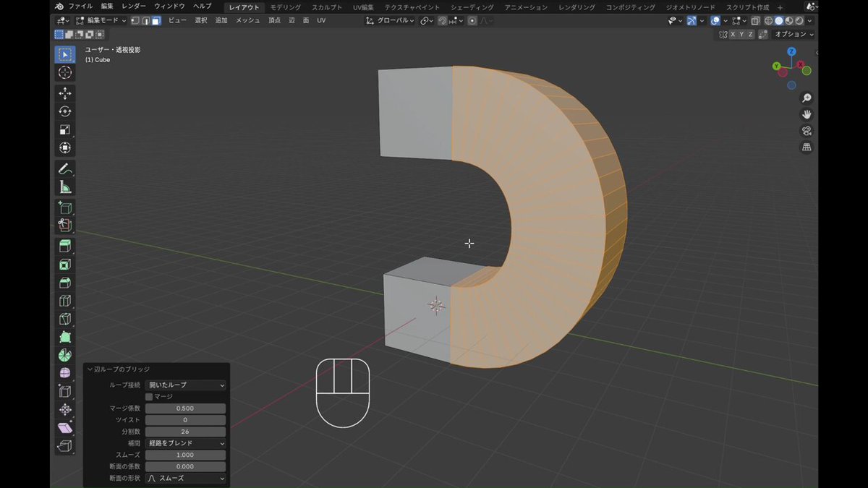Click the zoom magnifier viewport icon
The image size is (868, 488).
(x=807, y=98)
